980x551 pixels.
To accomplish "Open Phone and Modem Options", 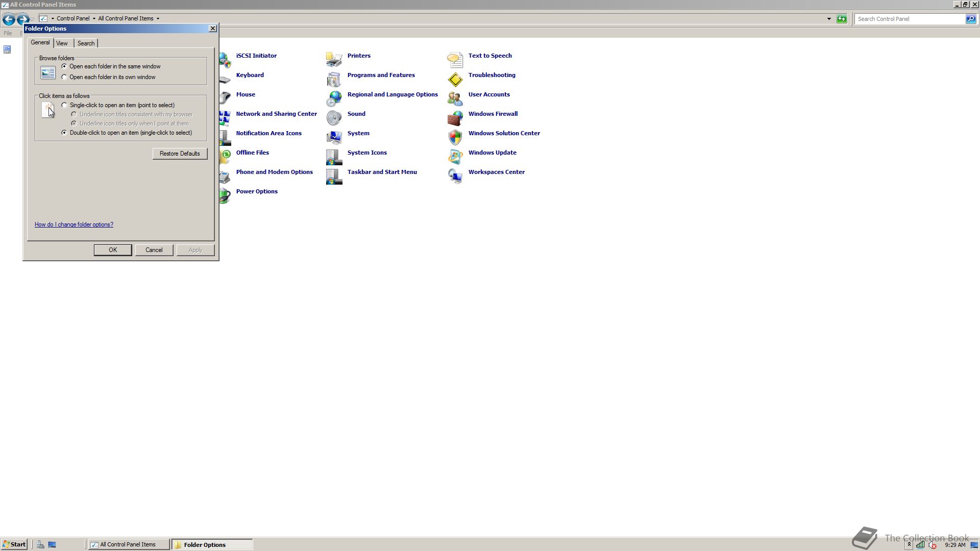I will [274, 172].
